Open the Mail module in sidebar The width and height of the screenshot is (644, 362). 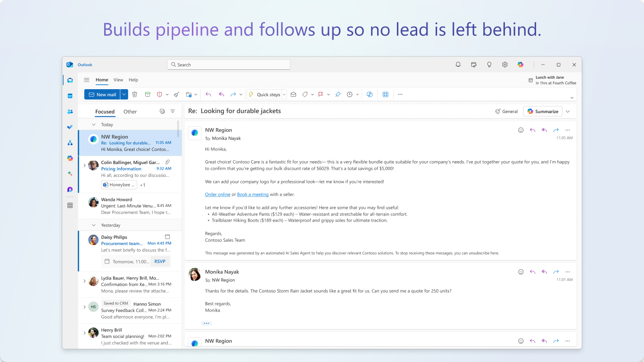[70, 80]
